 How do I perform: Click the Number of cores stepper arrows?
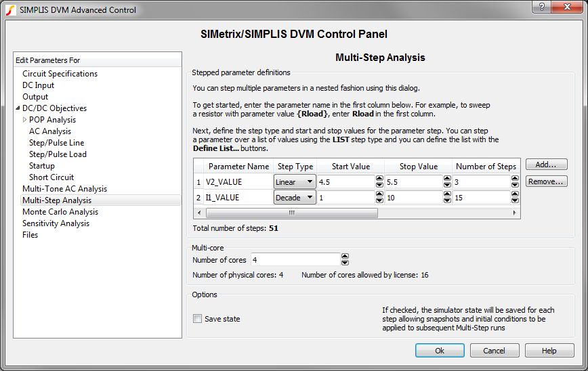click(345, 259)
